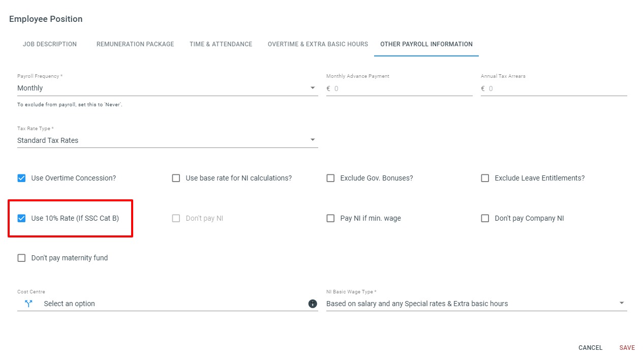Toggle Use Overtime Concession checkbox

pos(21,178)
